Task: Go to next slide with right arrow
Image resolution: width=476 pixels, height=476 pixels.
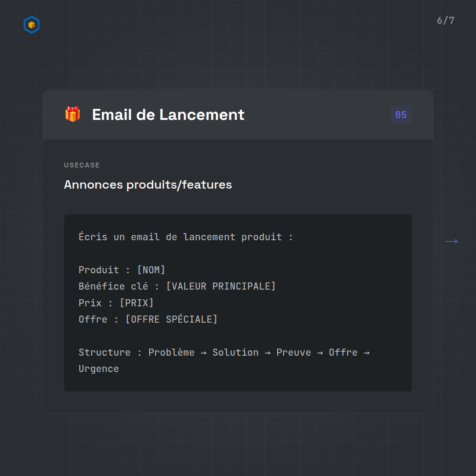Action: pyautogui.click(x=451, y=242)
